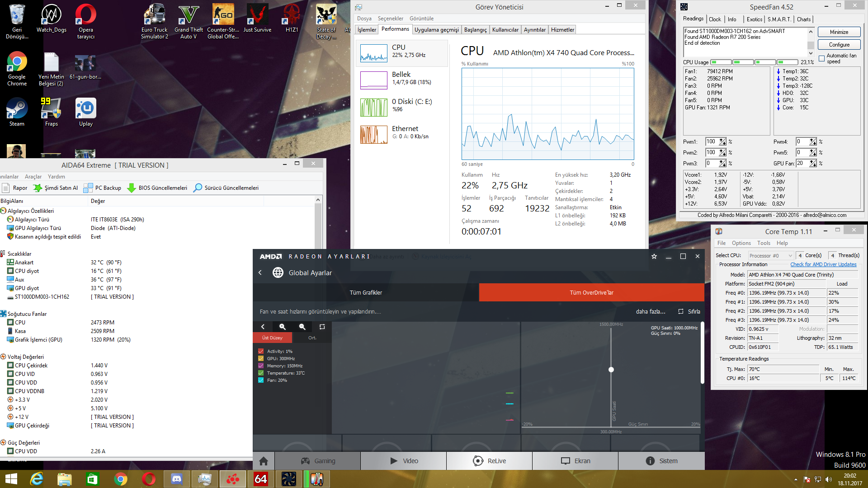Zoom in on the OverDrive graph
This screenshot has height=488, width=868.
[x=283, y=327]
